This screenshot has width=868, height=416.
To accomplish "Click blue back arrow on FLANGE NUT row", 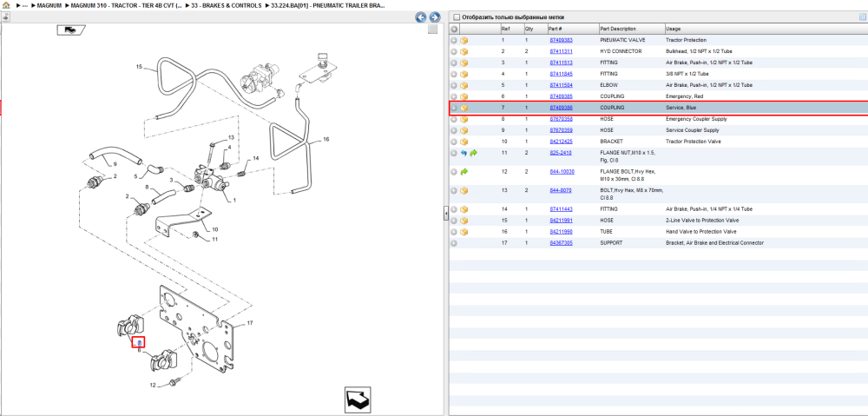I will (x=464, y=153).
